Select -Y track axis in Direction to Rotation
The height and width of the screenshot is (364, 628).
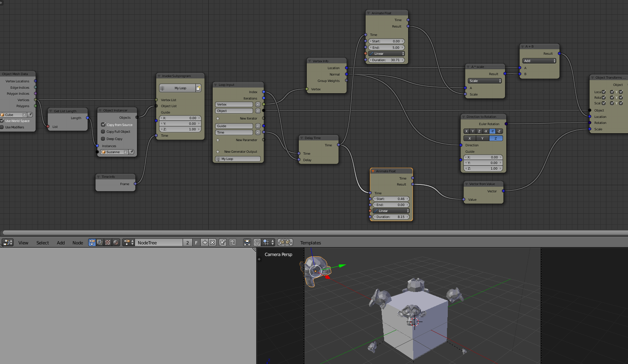492,131
